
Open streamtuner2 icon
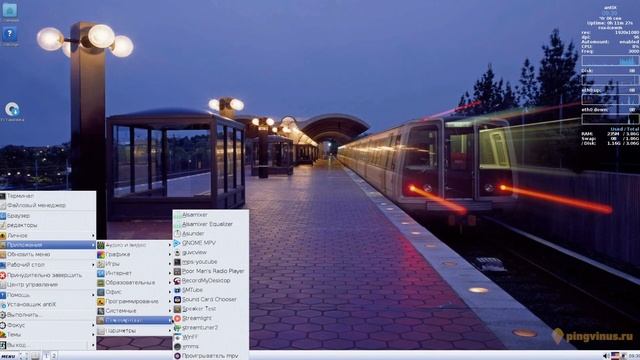tap(177, 327)
